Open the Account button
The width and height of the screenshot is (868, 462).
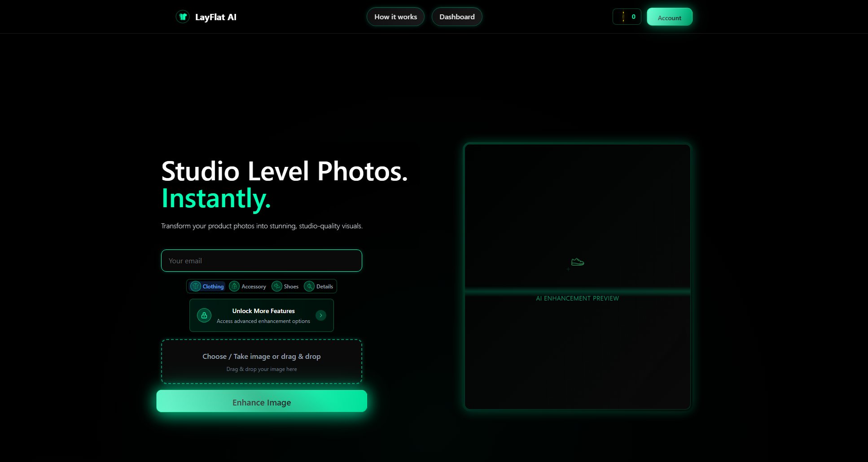coord(669,17)
